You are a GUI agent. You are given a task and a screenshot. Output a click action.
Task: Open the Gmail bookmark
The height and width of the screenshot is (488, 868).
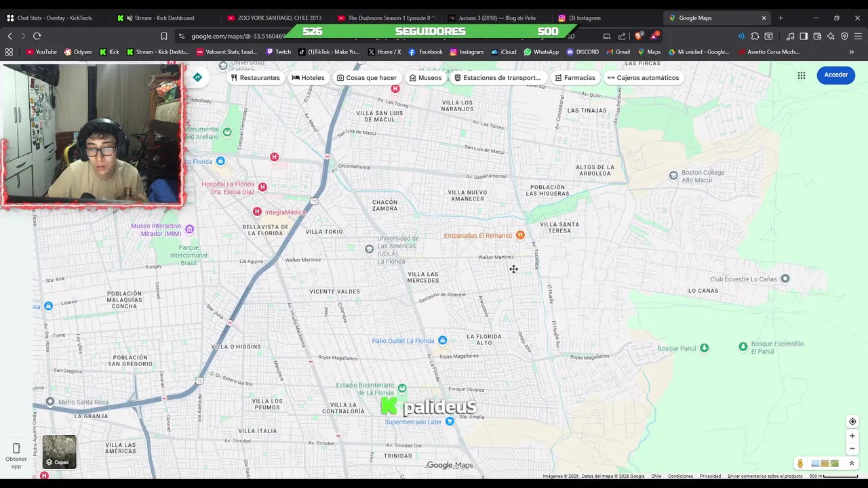(618, 52)
